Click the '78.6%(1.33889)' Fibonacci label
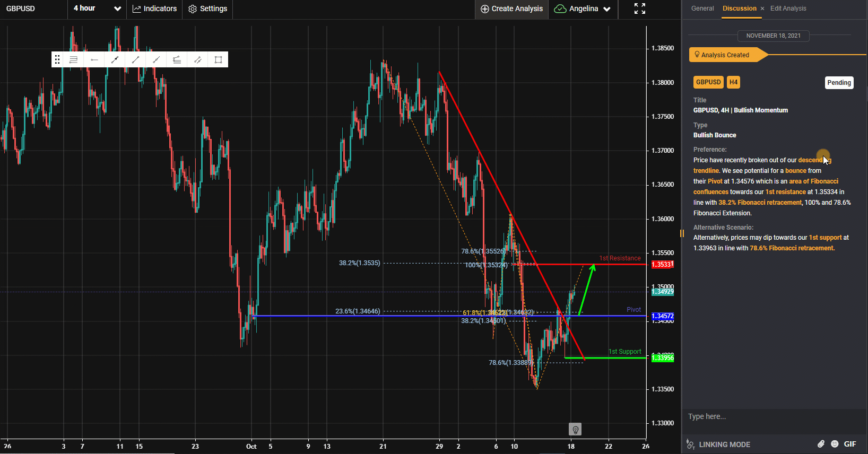868x454 pixels. click(510, 363)
